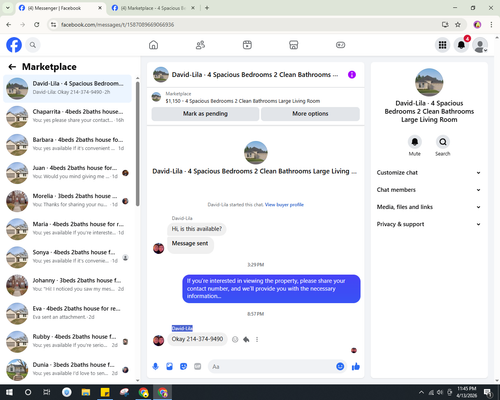Screen dimensions: 500x400
Task: Reply to the 'Okay 214-374-9490' message
Action: tap(246, 339)
